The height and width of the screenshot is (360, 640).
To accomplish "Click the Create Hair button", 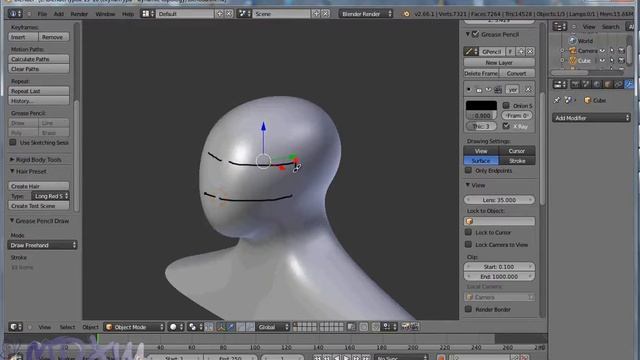I will [x=39, y=186].
